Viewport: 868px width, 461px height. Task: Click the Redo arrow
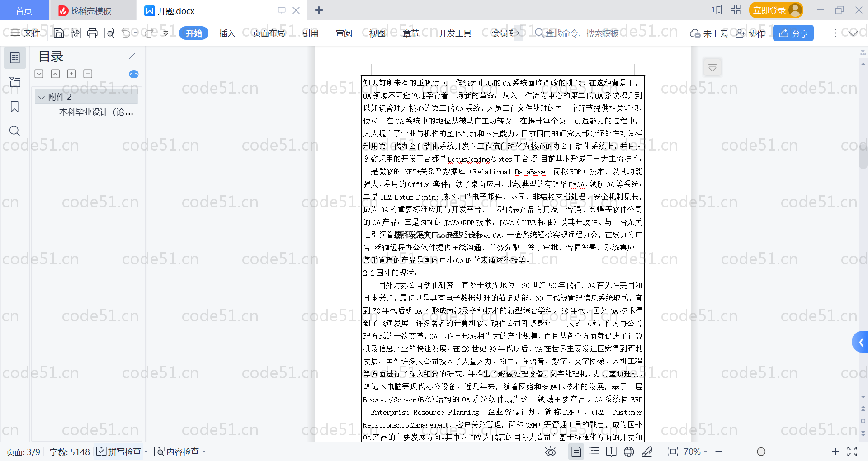click(x=149, y=33)
